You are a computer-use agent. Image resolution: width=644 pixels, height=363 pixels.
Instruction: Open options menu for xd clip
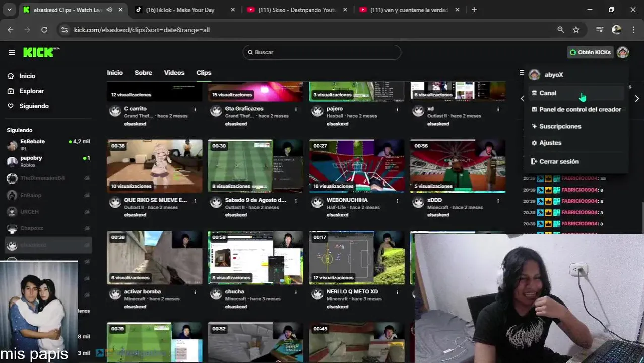click(498, 109)
